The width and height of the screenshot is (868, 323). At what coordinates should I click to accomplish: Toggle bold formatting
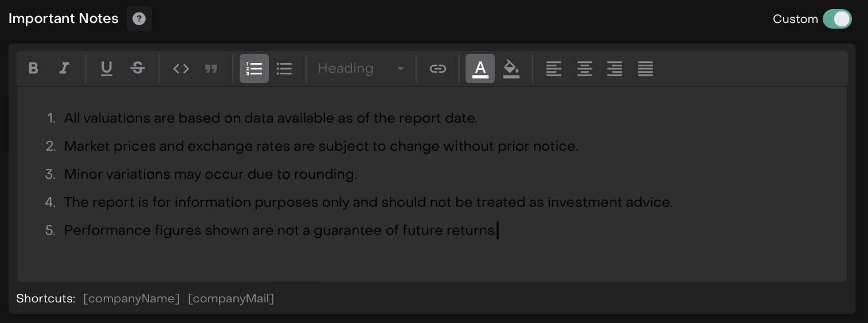point(33,69)
